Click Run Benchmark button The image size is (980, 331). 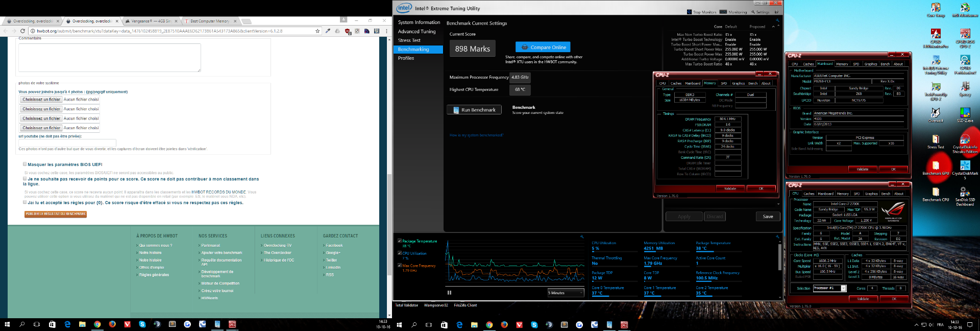pos(474,110)
